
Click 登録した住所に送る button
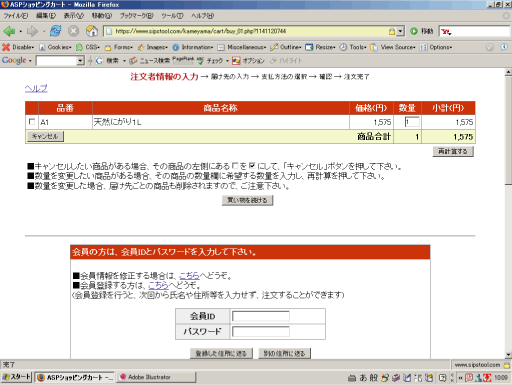(221, 353)
